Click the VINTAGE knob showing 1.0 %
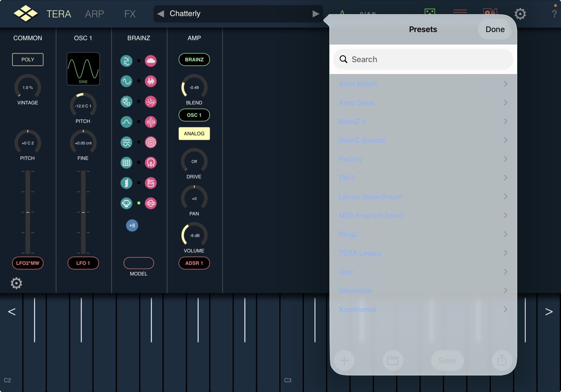The image size is (561, 392). point(28,87)
